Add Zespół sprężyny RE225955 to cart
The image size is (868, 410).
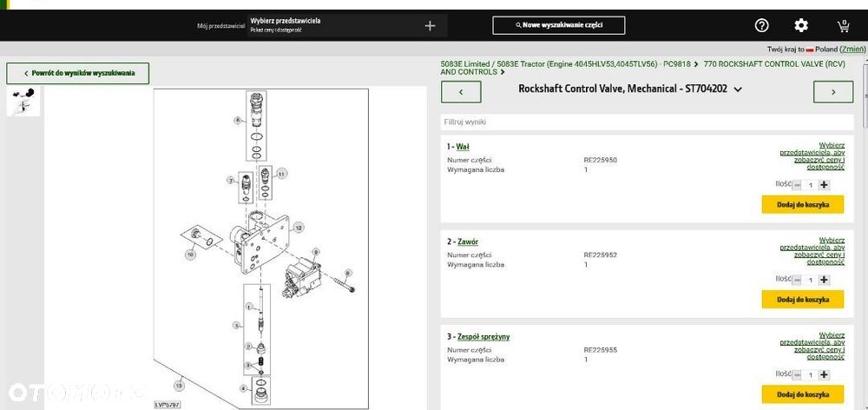803,394
